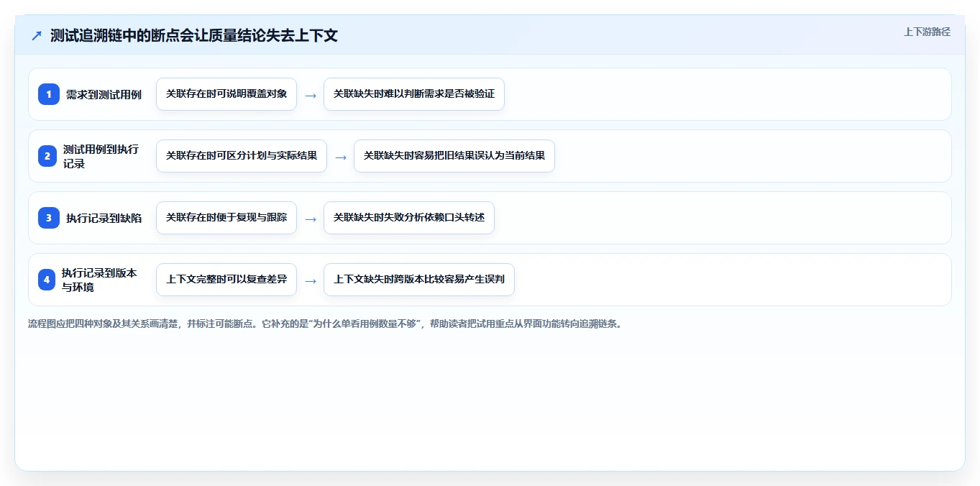The image size is (980, 486).
Task: Click the box 关联缺失时容易把旧结果误认为当前结果
Action: point(454,156)
